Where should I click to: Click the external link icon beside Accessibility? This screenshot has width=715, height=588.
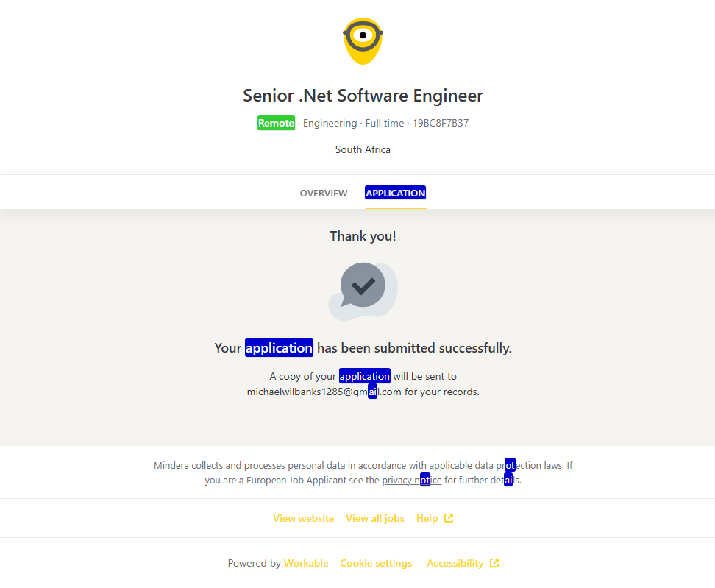[494, 563]
